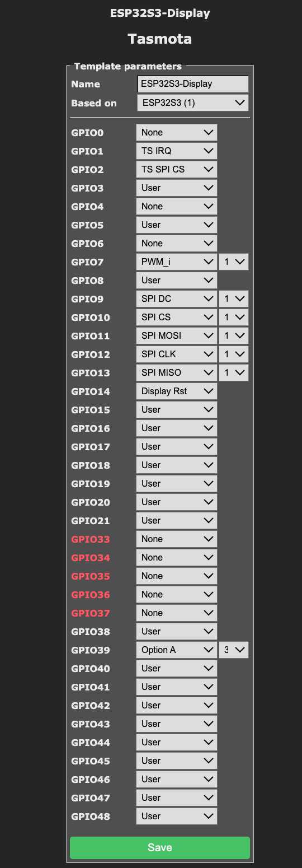The width and height of the screenshot is (302, 868).
Task: Click the template Name input field
Action: pos(192,84)
